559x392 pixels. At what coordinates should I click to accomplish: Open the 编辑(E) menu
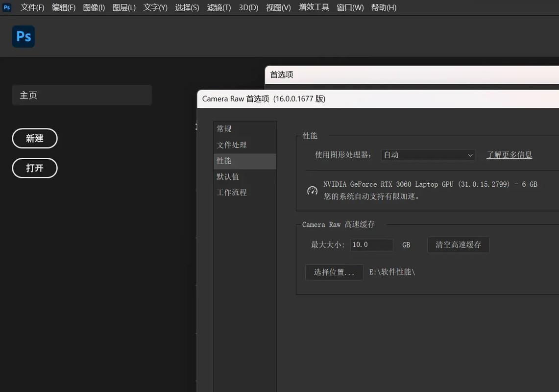pyautogui.click(x=64, y=7)
